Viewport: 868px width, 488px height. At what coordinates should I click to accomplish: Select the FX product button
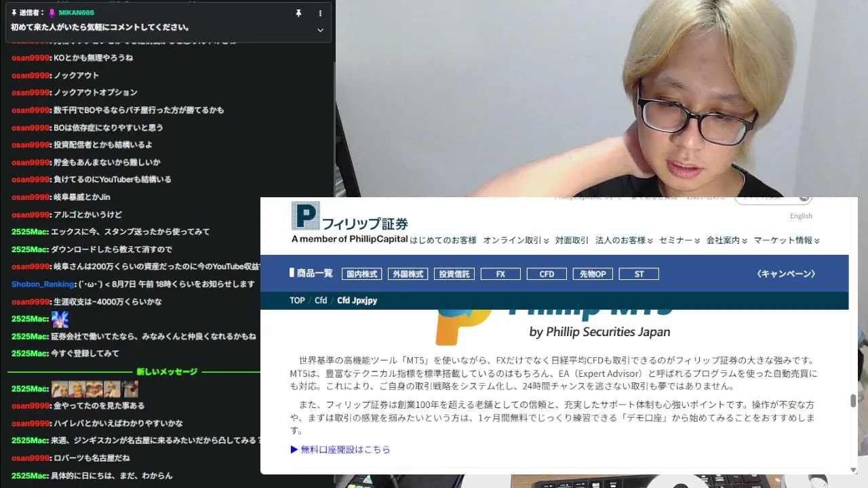tap(500, 274)
